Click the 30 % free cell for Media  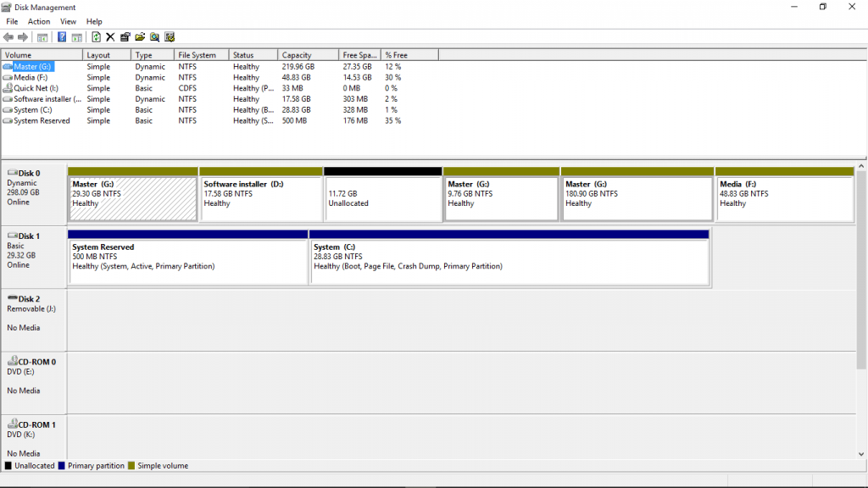(x=393, y=77)
